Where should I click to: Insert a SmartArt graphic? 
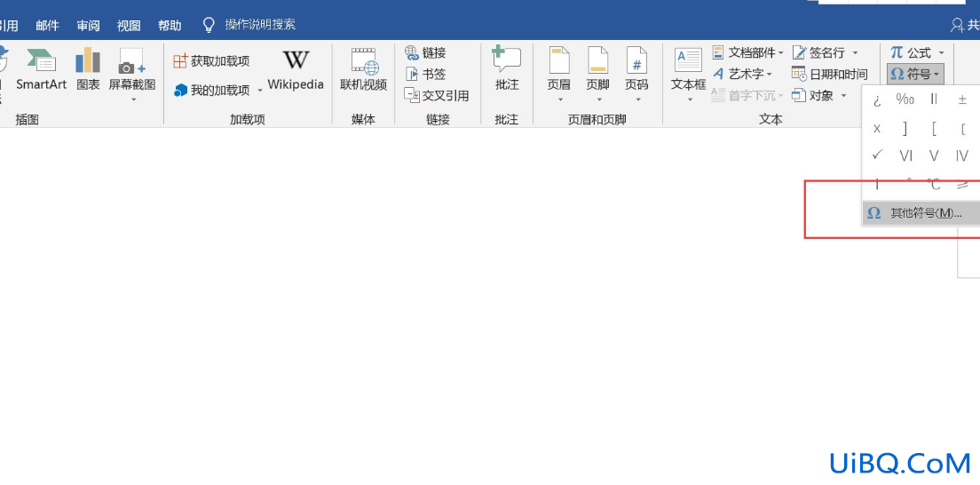(x=41, y=70)
